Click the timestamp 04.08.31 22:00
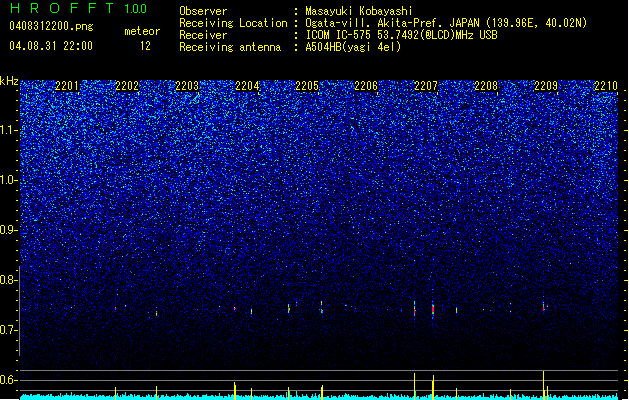Image resolution: width=629 pixels, height=400 pixels. click(51, 46)
